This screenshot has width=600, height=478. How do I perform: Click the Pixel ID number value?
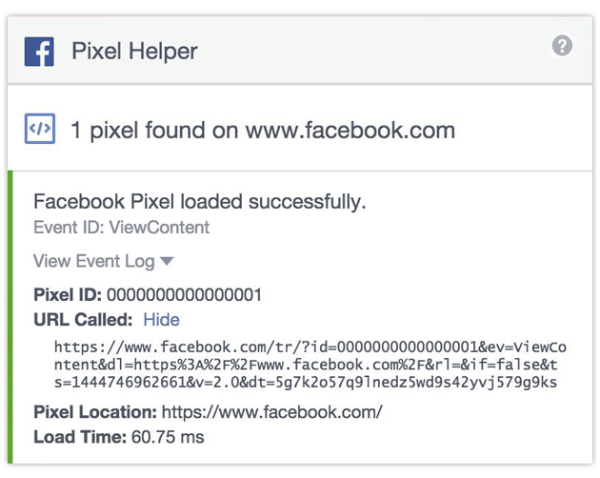coord(184,295)
